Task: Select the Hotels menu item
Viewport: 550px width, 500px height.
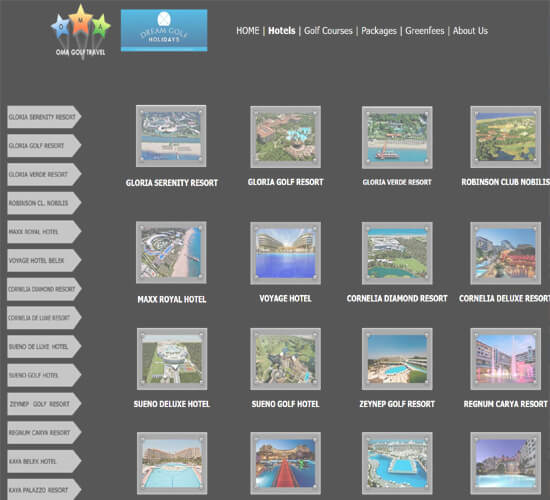Action: click(x=282, y=31)
